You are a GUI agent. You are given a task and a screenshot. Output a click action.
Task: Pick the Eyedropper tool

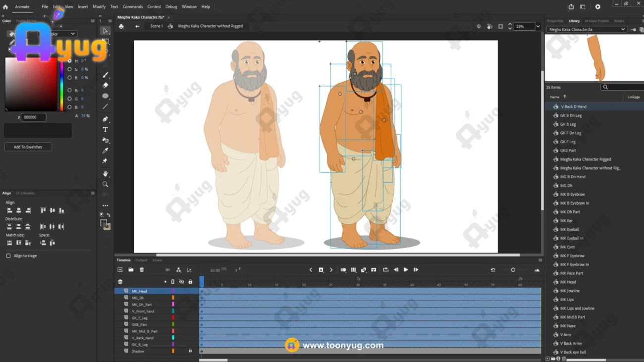(x=105, y=151)
